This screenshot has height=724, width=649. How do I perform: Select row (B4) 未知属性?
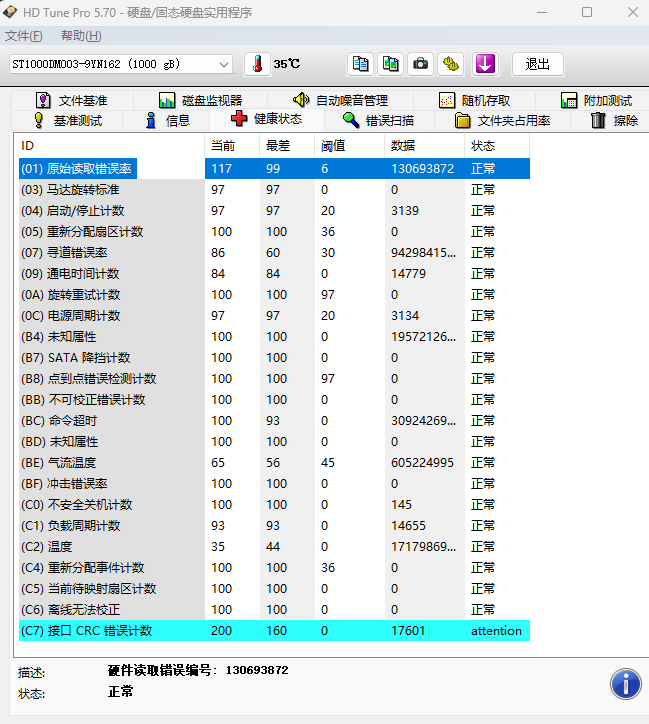pyautogui.click(x=274, y=337)
